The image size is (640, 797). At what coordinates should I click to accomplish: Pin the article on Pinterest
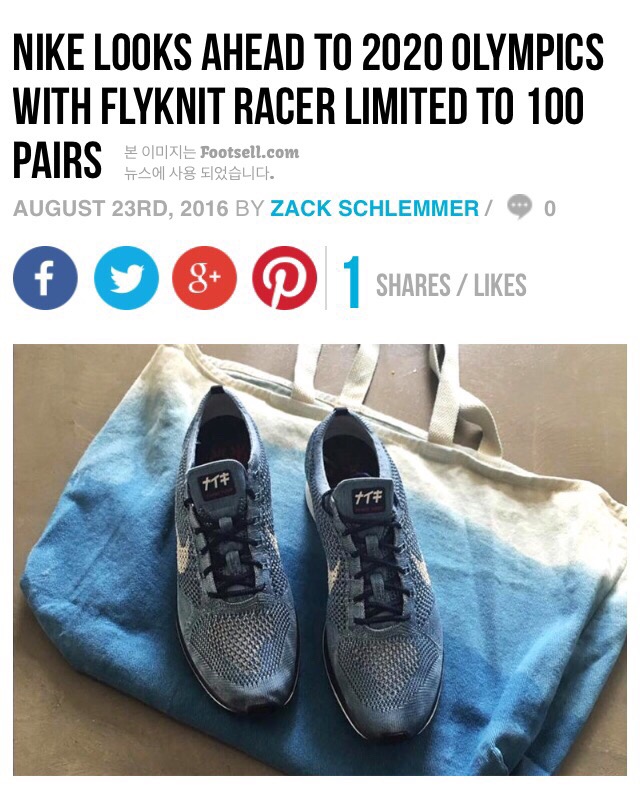(x=284, y=278)
